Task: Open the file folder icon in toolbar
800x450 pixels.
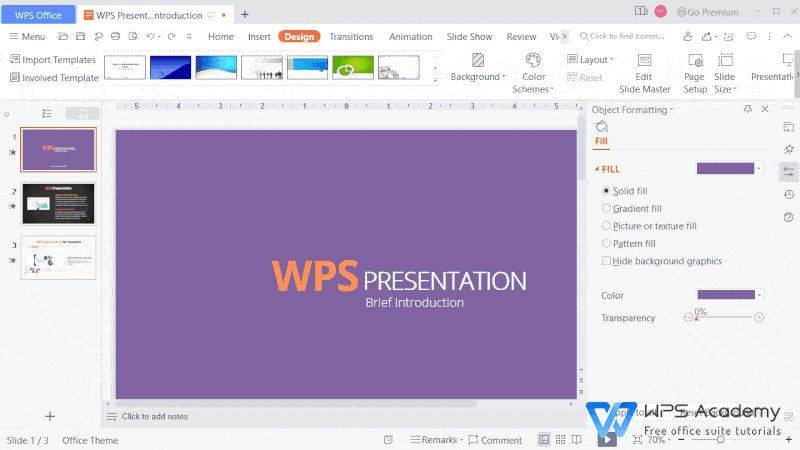Action: (x=63, y=36)
